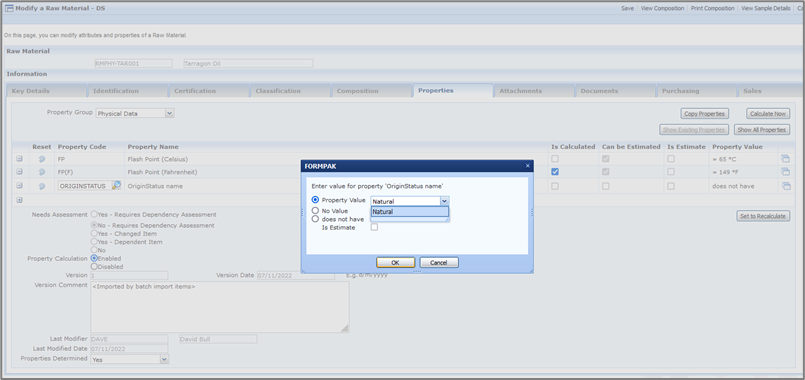Click the Set to Recalculate button
This screenshot has width=805, height=380.
[763, 216]
